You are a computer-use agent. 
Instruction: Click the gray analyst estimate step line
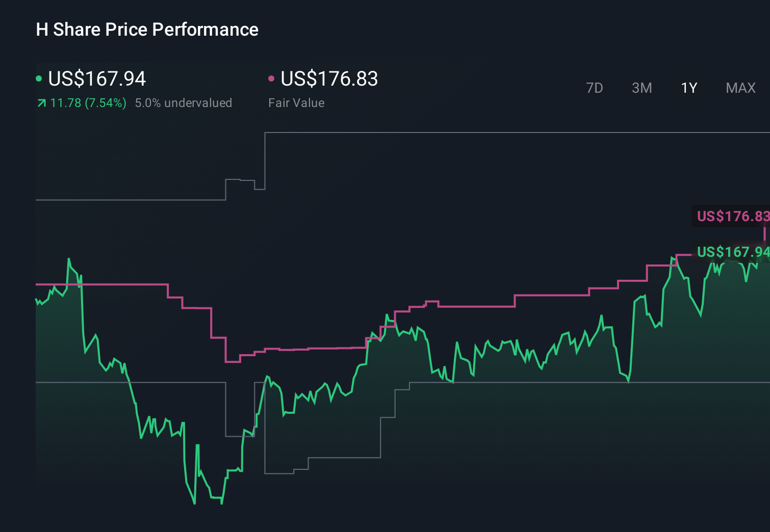[127, 200]
